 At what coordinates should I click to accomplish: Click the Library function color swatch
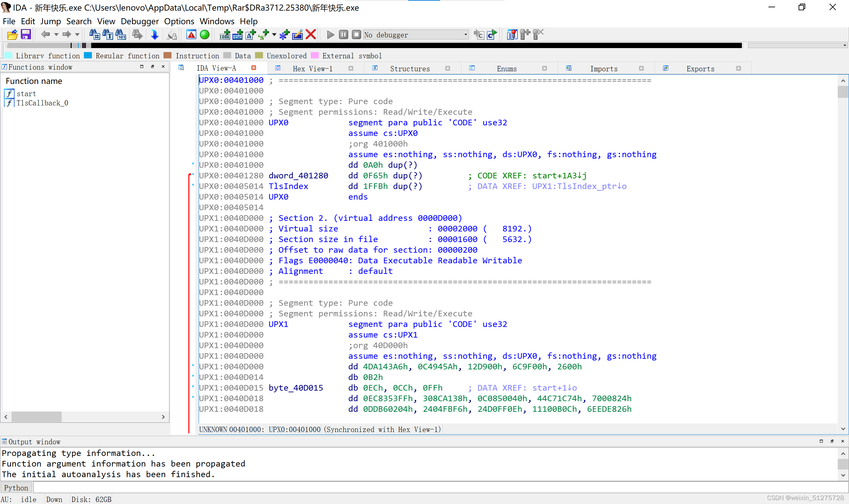(9, 55)
